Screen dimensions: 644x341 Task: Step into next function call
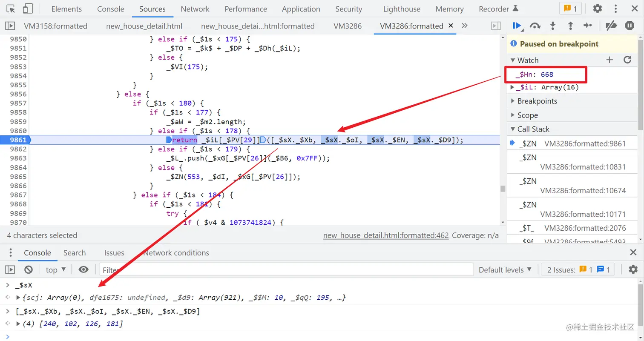coord(553,26)
